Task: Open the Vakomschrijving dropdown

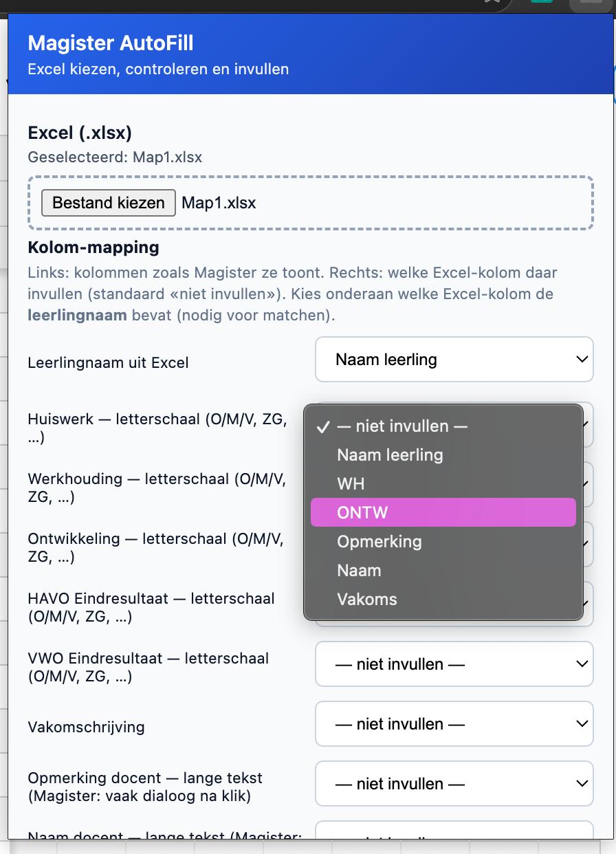Action: (454, 723)
